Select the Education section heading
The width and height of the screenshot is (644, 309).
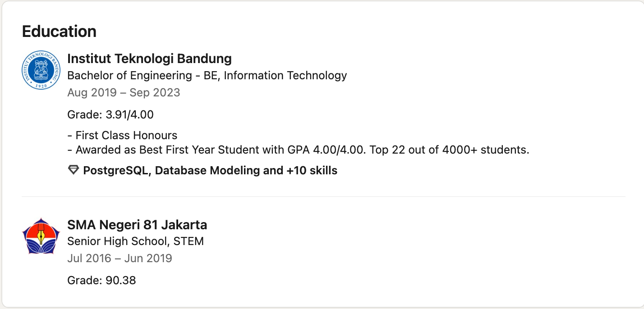59,32
